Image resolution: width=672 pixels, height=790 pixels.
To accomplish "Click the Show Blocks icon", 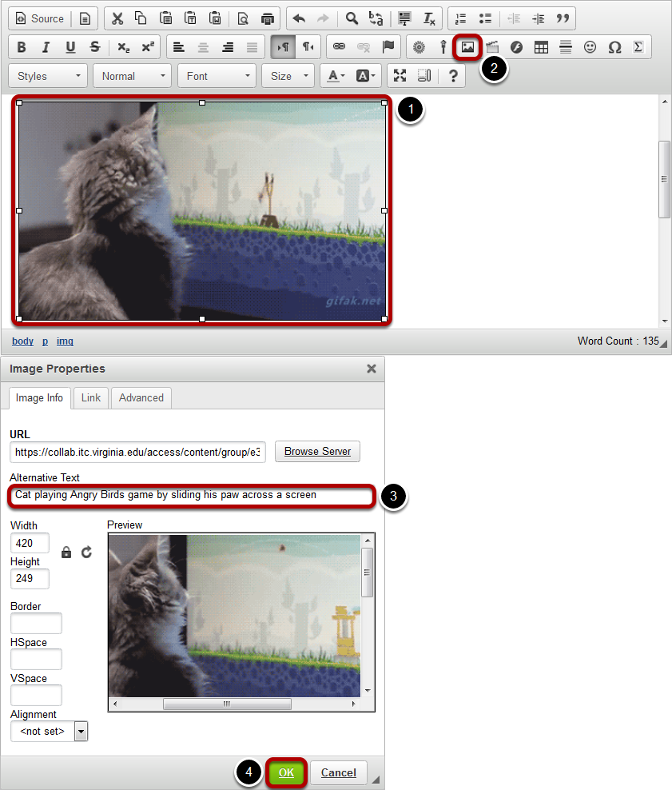I will (x=424, y=76).
